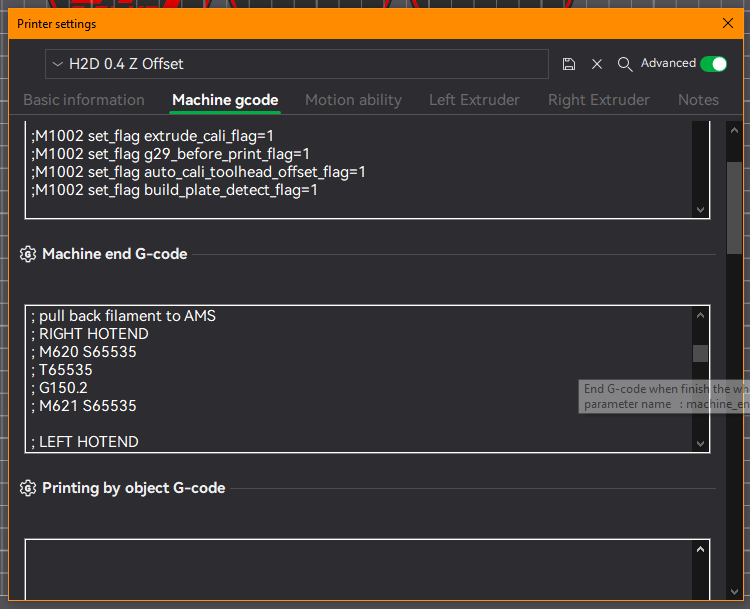Click the '; M620 S65535' line
750x609 pixels.
84,352
